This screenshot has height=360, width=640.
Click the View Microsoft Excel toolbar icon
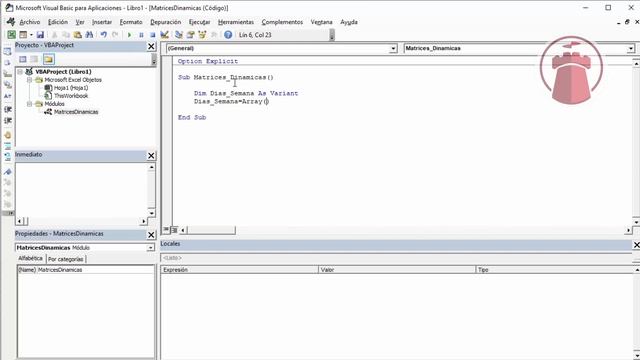[x=11, y=35]
